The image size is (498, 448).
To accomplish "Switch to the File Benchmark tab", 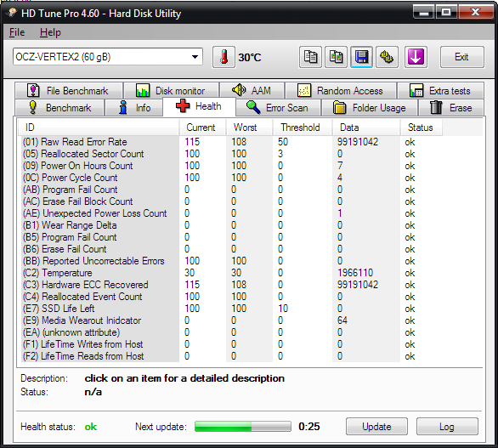I will [x=69, y=91].
